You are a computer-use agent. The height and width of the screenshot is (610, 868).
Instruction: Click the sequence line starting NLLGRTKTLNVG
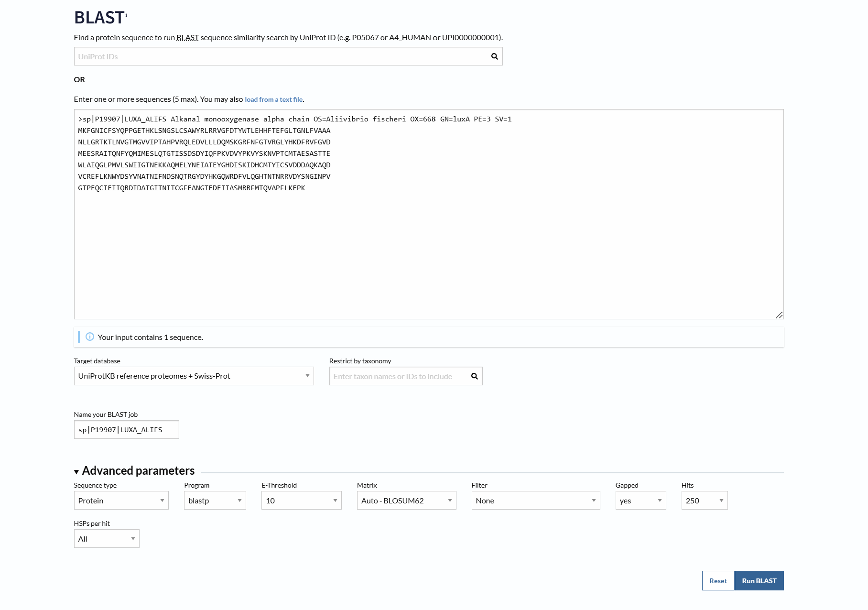(x=204, y=142)
